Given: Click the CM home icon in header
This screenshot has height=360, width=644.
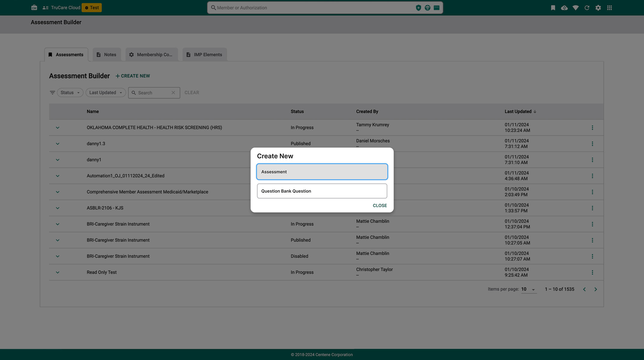Looking at the screenshot, I should click(x=34, y=8).
